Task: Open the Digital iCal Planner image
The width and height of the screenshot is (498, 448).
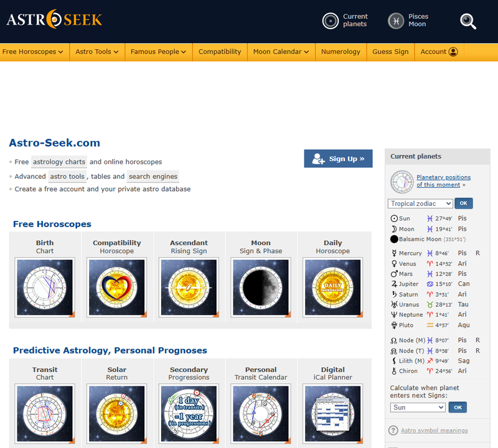Action: coord(333,414)
